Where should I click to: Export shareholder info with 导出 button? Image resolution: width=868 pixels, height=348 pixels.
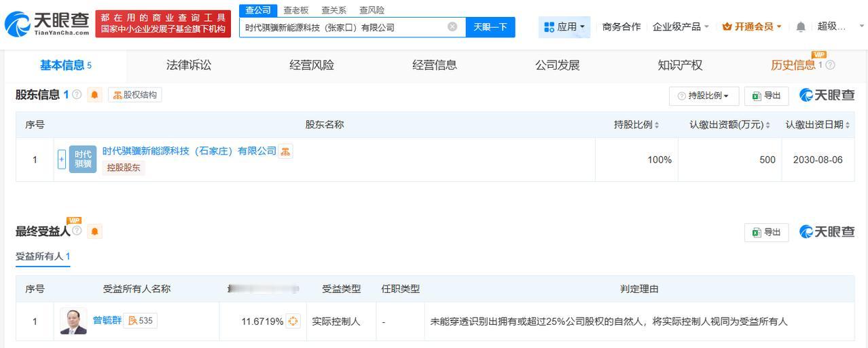click(x=766, y=96)
